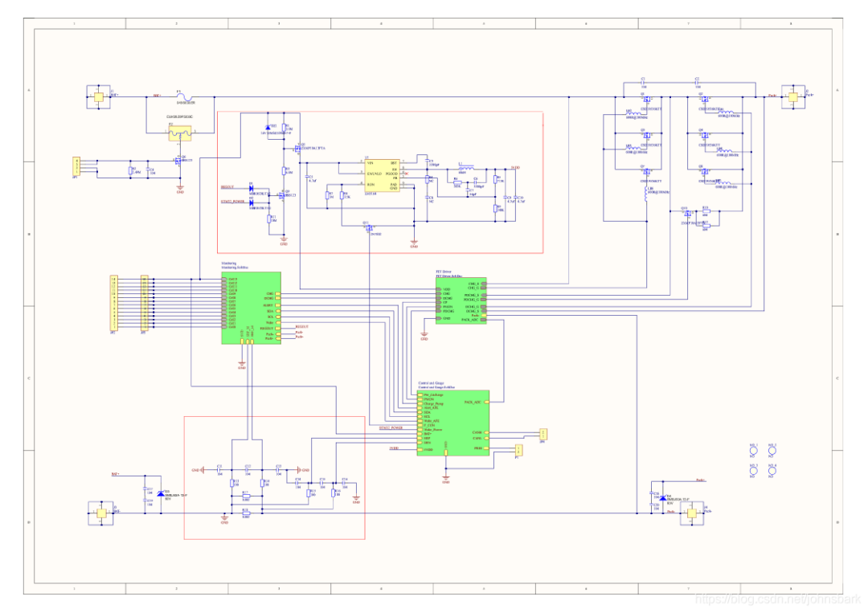Click the 4-pin JP1 header on left
The width and height of the screenshot is (868, 613).
76,166
